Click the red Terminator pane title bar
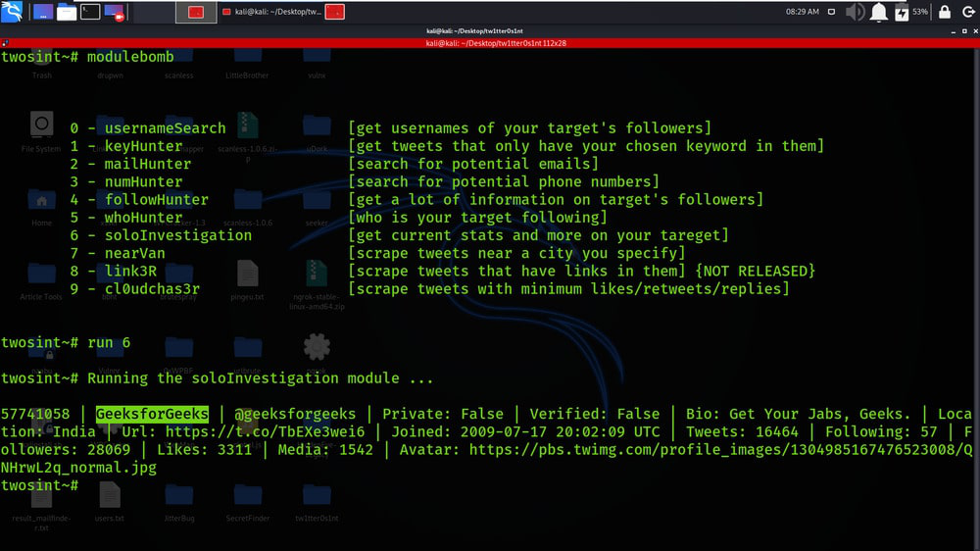The height and width of the screenshot is (551, 980). click(496, 43)
